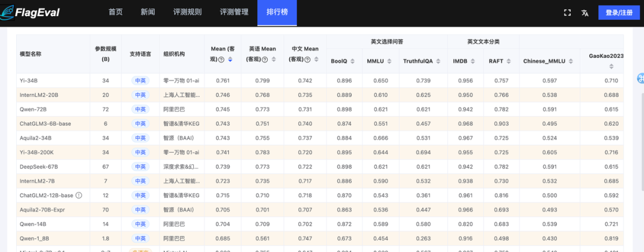Click 中英 tag in DeepSeek-67B row
644x252 pixels.
click(x=141, y=167)
